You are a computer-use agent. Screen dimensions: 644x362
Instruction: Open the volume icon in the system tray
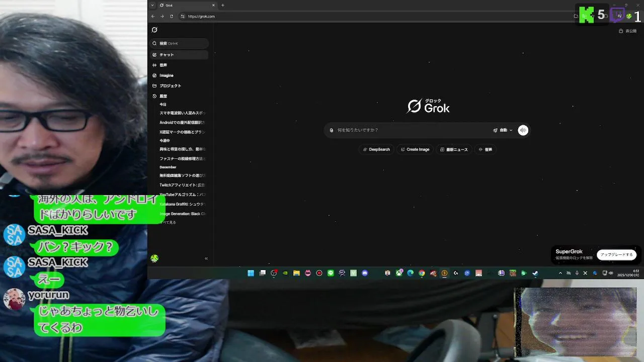[611, 273]
